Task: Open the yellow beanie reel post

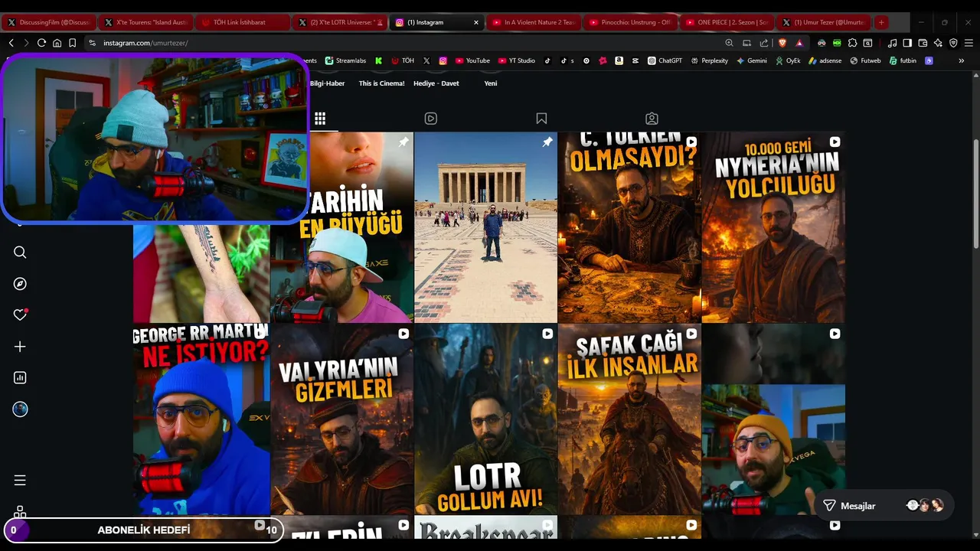Action: coord(773,419)
